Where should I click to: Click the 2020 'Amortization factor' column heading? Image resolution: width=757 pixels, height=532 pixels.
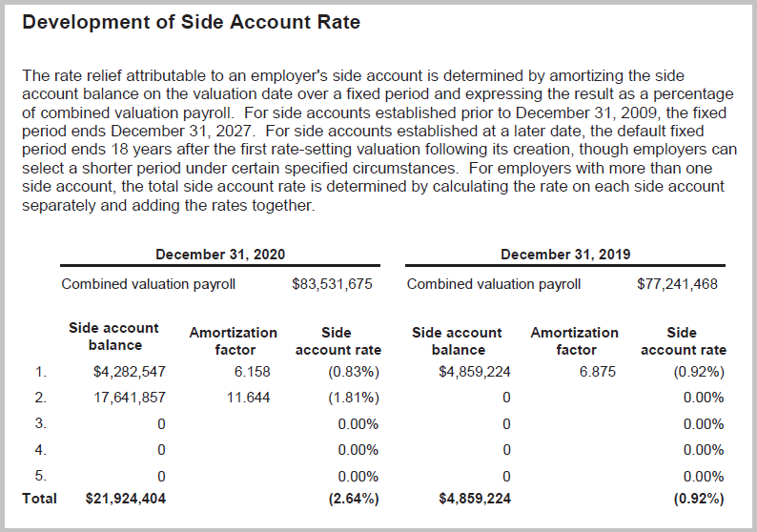[234, 341]
